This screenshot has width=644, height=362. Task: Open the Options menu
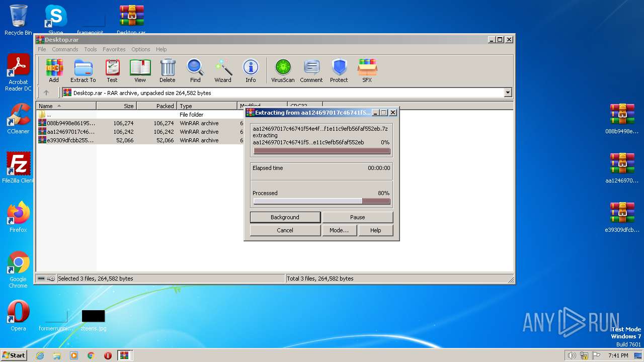pos(141,49)
